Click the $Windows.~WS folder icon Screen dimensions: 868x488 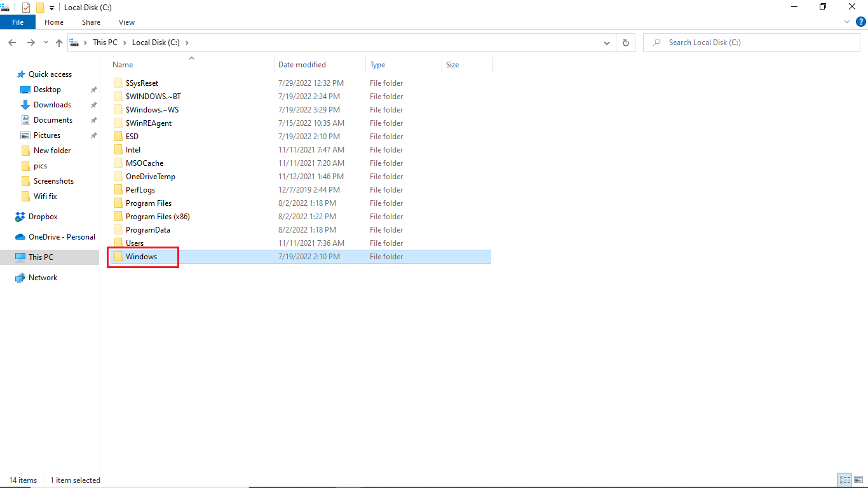118,110
